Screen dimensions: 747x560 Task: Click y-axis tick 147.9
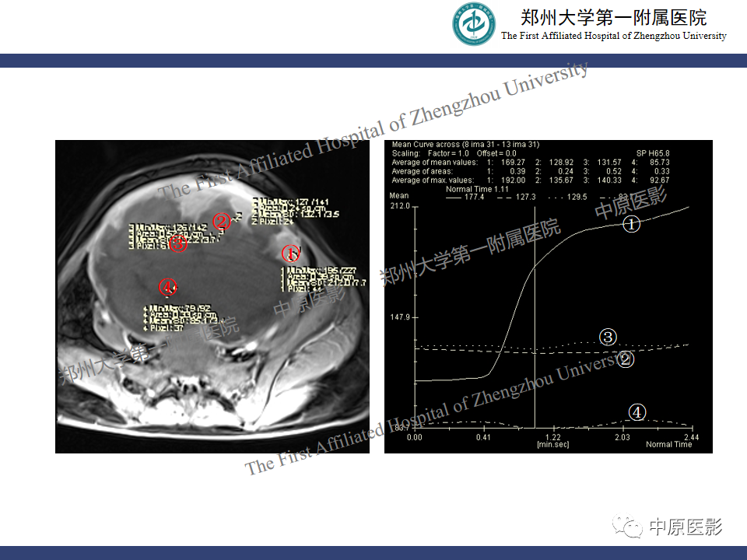coord(400,317)
